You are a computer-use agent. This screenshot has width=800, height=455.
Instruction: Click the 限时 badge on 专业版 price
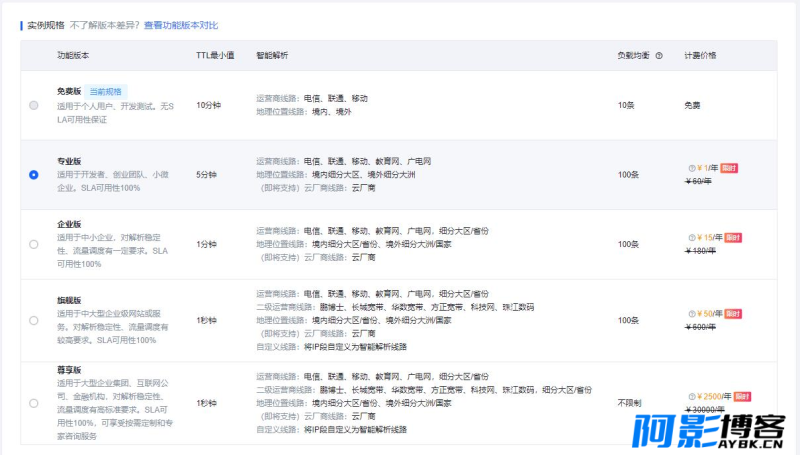tap(729, 168)
